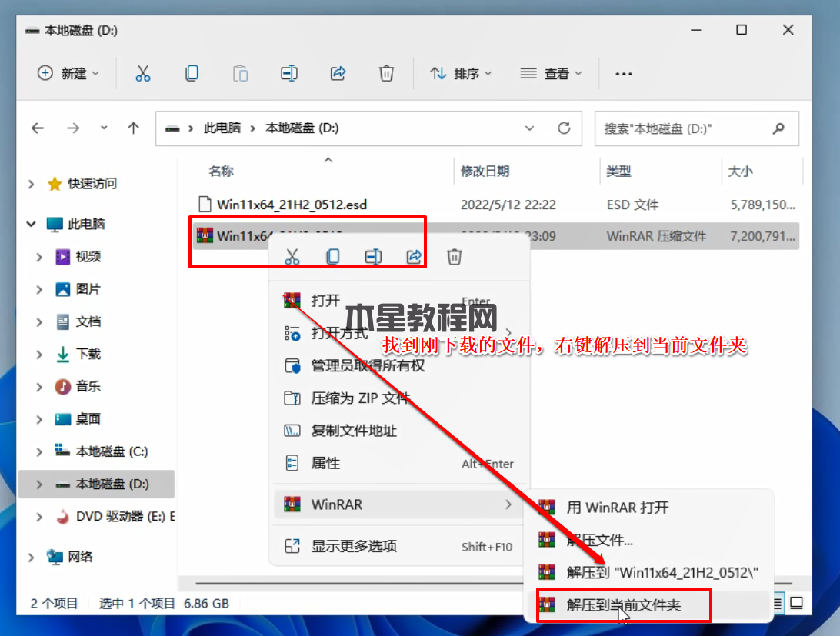
Task: Select 下载 in the navigation pane
Action: pyautogui.click(x=88, y=355)
